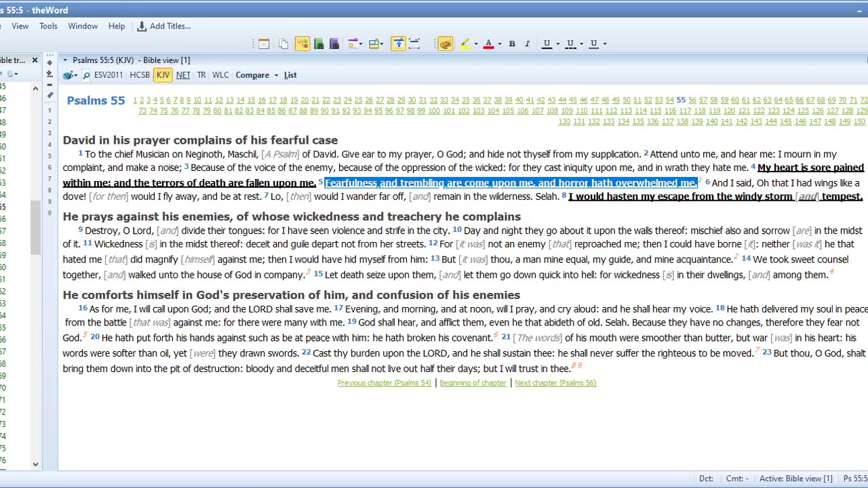Click the plus-with-dots icon in side strip
This screenshot has width=868, height=488.
pos(50,73)
